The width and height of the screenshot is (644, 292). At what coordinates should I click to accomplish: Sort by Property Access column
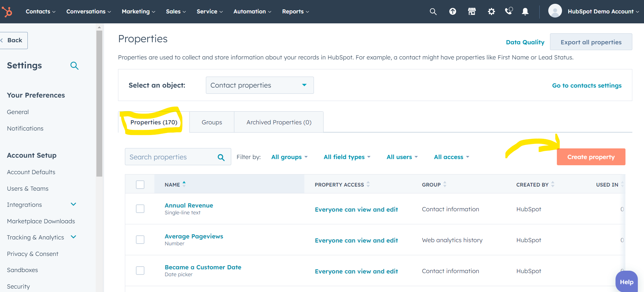[368, 184]
